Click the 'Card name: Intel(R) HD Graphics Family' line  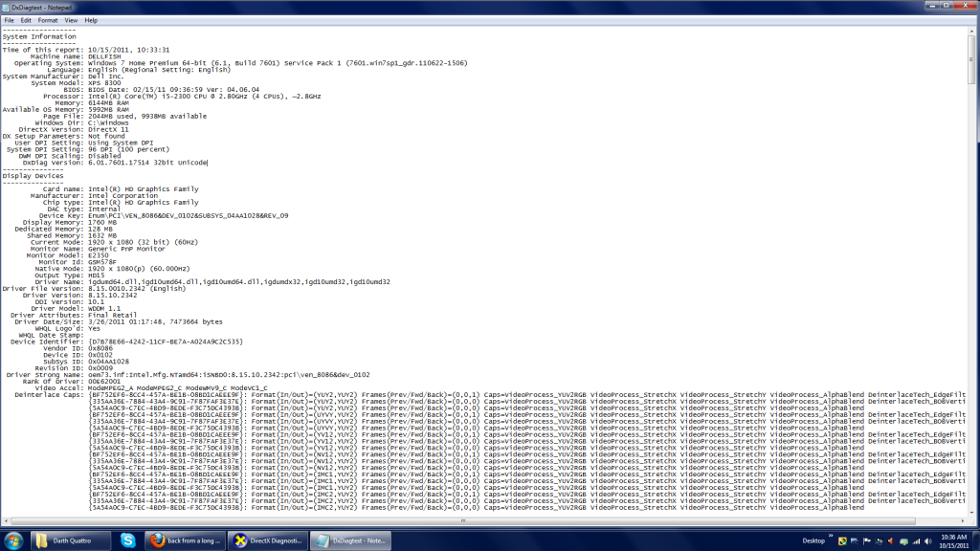(x=121, y=189)
